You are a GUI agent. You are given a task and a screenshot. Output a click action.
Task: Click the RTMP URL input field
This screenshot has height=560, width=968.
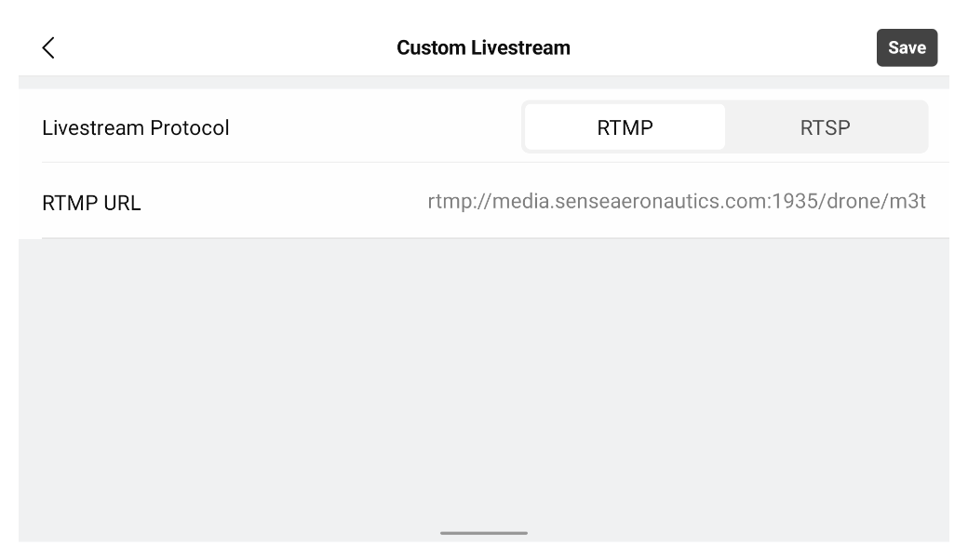click(677, 202)
